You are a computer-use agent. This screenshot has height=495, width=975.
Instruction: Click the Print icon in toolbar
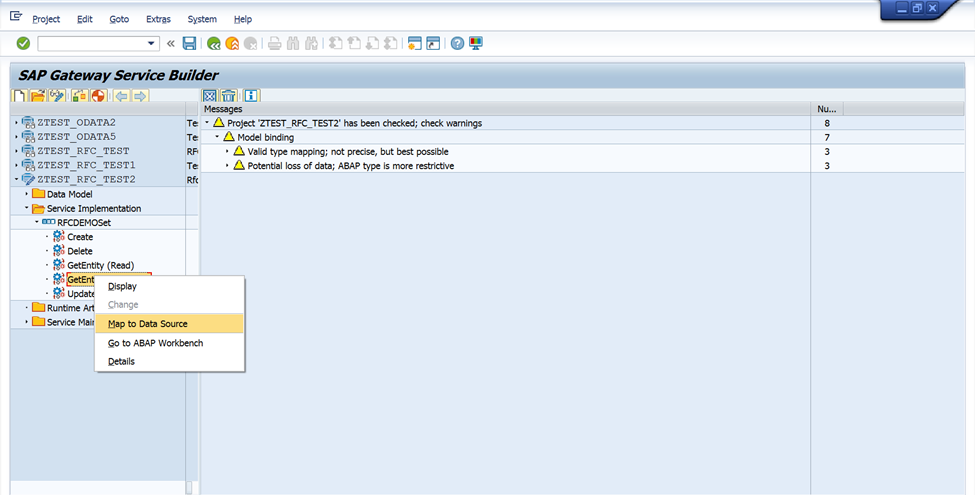click(274, 43)
